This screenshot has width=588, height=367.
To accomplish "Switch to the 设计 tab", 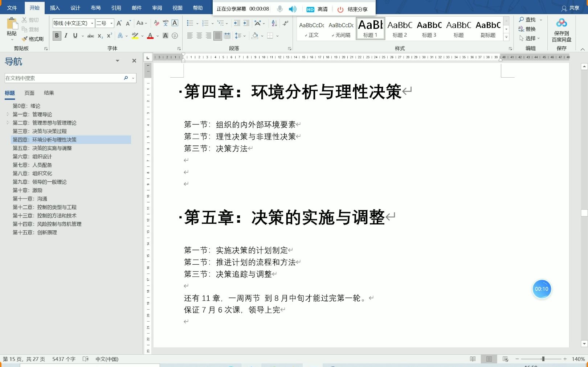I will pyautogui.click(x=75, y=8).
